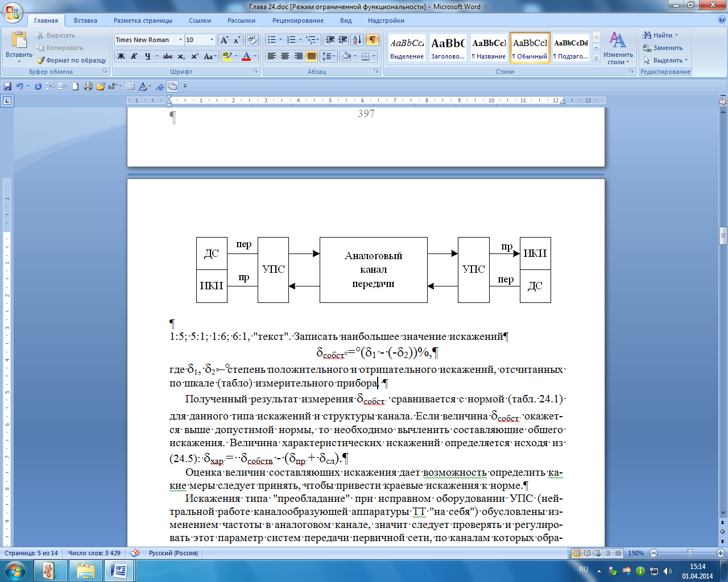Image resolution: width=728 pixels, height=582 pixels.
Task: Save the document from Quick Access toolbar
Action: 7,86
